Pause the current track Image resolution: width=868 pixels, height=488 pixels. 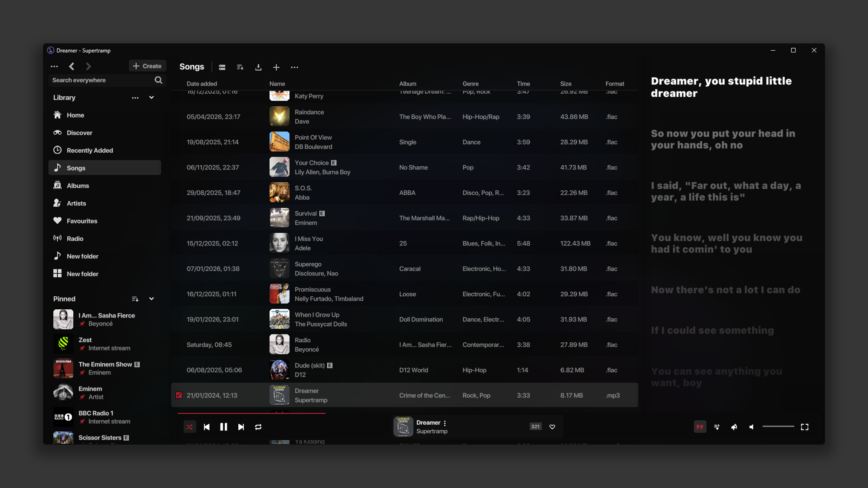click(x=224, y=427)
